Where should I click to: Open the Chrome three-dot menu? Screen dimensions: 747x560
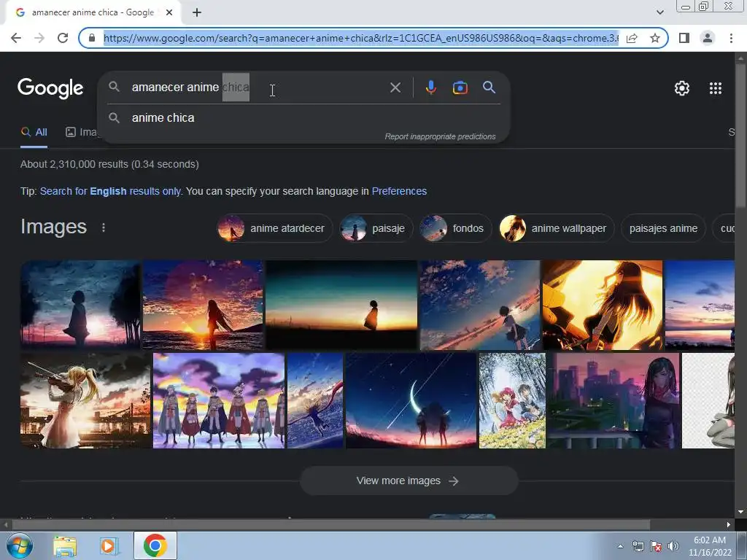tap(731, 38)
